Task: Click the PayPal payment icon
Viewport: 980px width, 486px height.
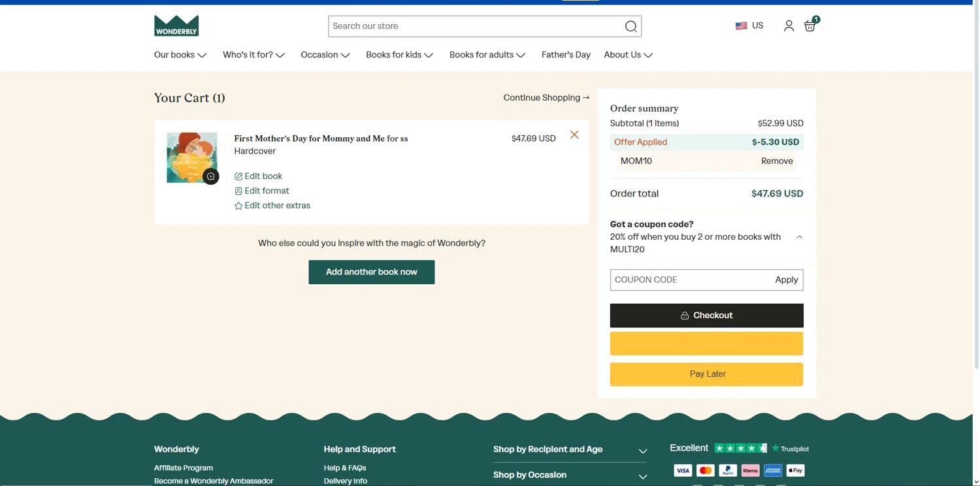Action: [x=728, y=470]
